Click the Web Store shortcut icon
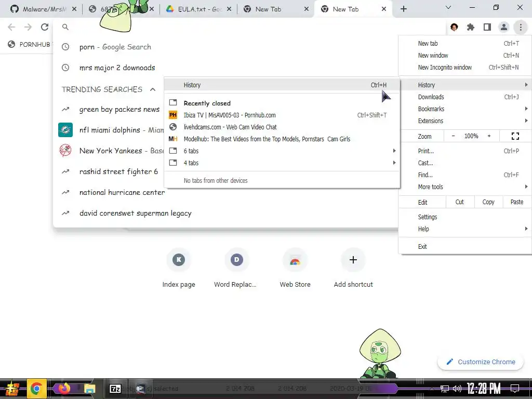The image size is (532, 399). click(295, 260)
